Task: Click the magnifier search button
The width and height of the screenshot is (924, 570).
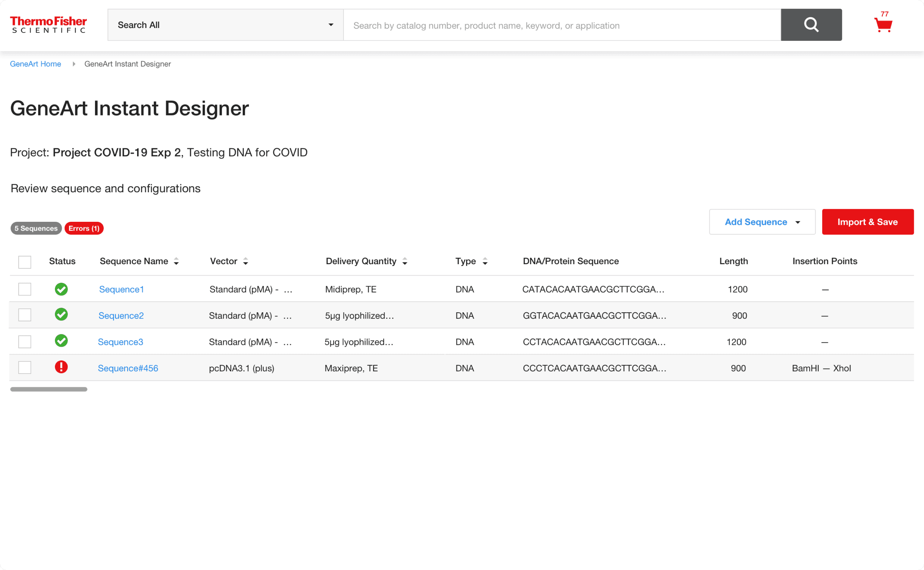Action: coord(811,25)
